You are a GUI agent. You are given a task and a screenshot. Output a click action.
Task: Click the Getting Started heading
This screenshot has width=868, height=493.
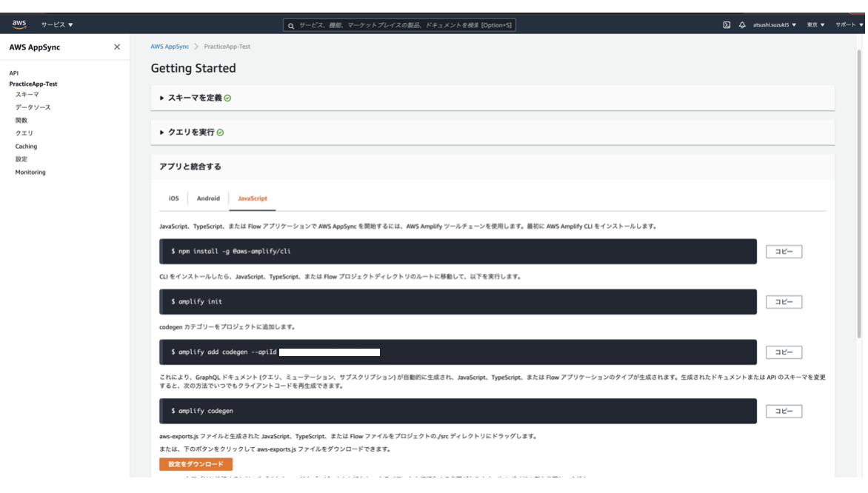(x=193, y=68)
